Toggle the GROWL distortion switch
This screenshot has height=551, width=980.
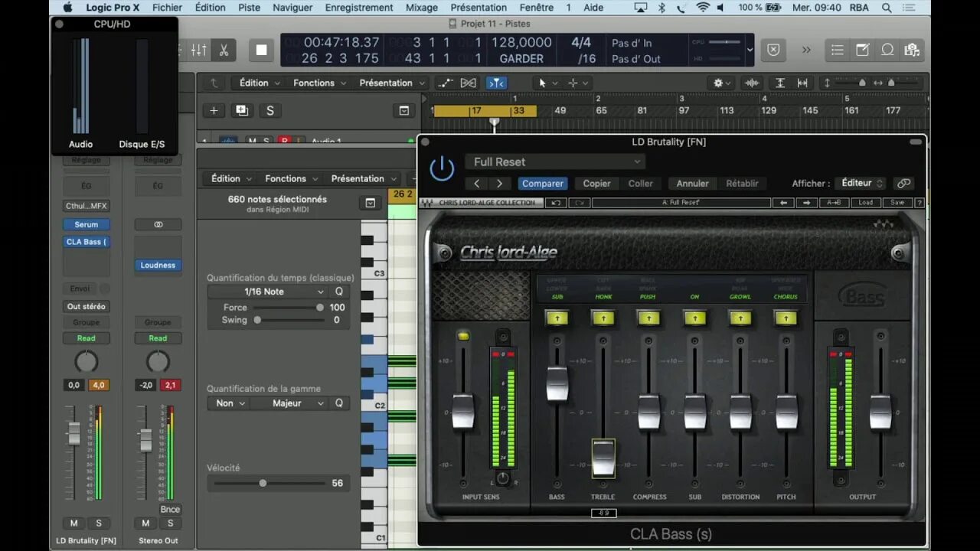pyautogui.click(x=740, y=318)
